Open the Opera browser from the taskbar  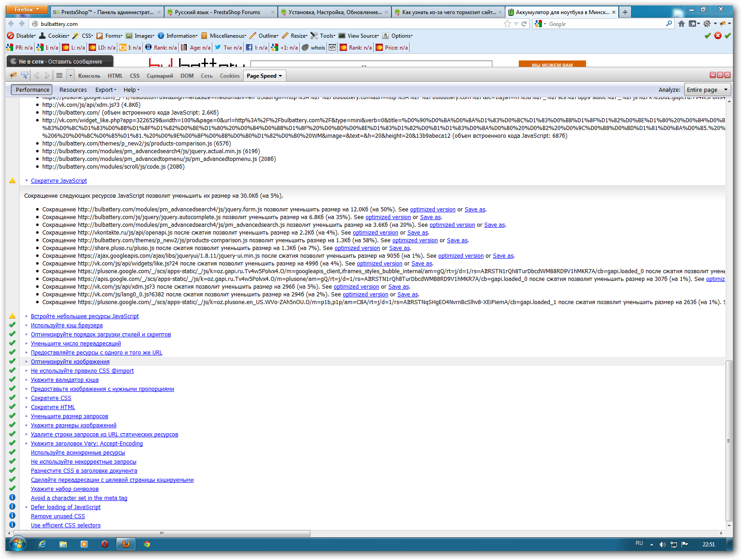coord(105,544)
